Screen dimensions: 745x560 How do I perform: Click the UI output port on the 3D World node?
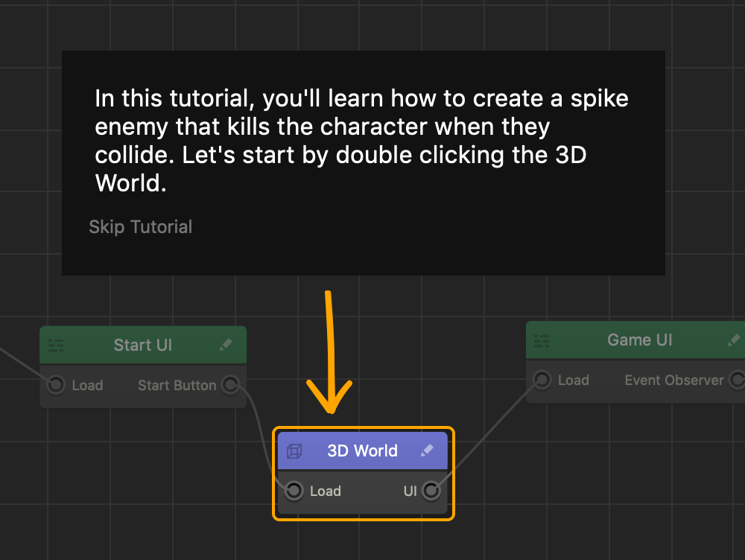431,491
